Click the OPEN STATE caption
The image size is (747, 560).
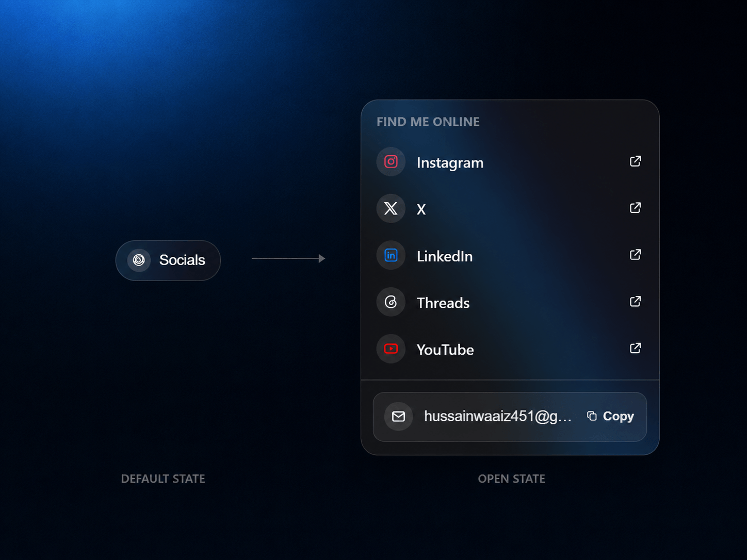512,479
